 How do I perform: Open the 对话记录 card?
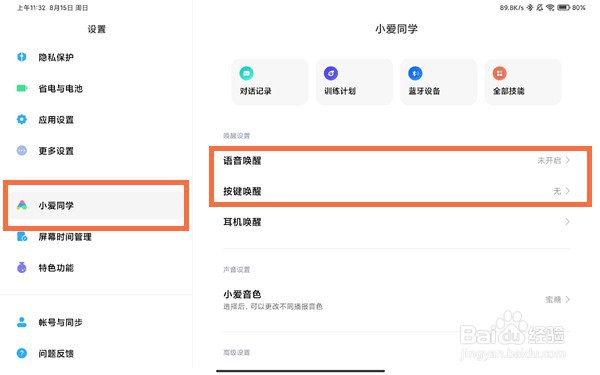click(270, 82)
